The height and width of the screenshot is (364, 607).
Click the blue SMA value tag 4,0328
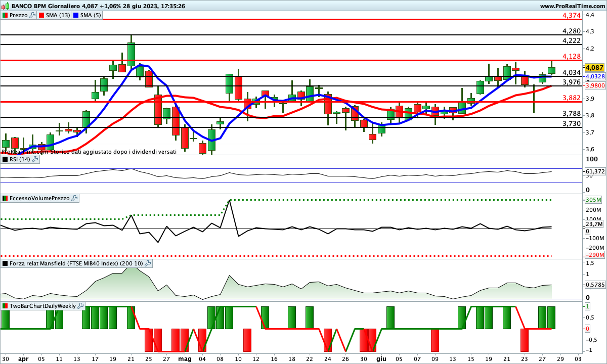coord(595,76)
